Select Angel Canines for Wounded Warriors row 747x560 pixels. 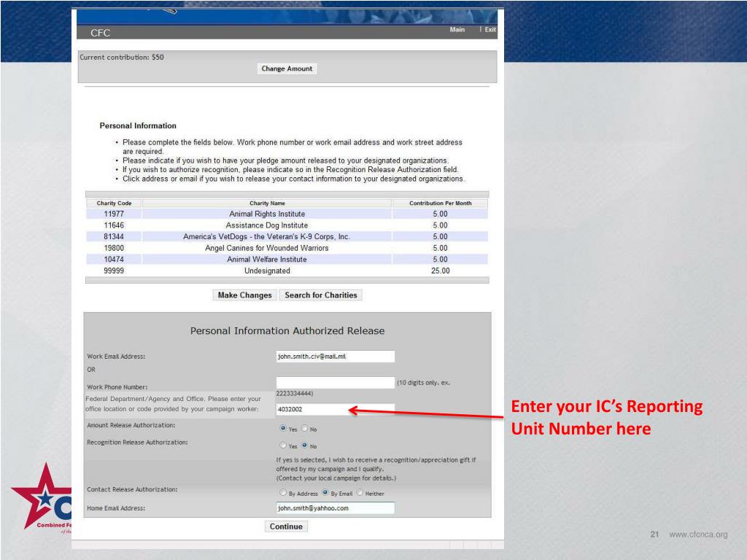point(287,248)
